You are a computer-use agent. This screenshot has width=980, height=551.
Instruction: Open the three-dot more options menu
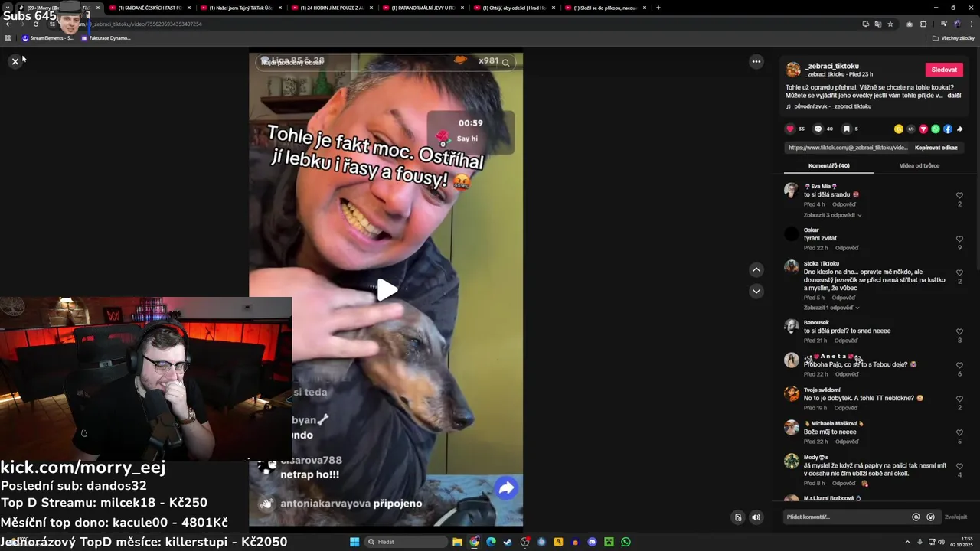(x=756, y=61)
